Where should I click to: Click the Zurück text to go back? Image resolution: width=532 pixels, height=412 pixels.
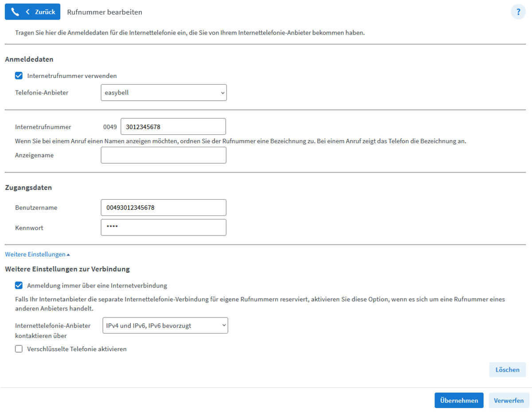(45, 12)
